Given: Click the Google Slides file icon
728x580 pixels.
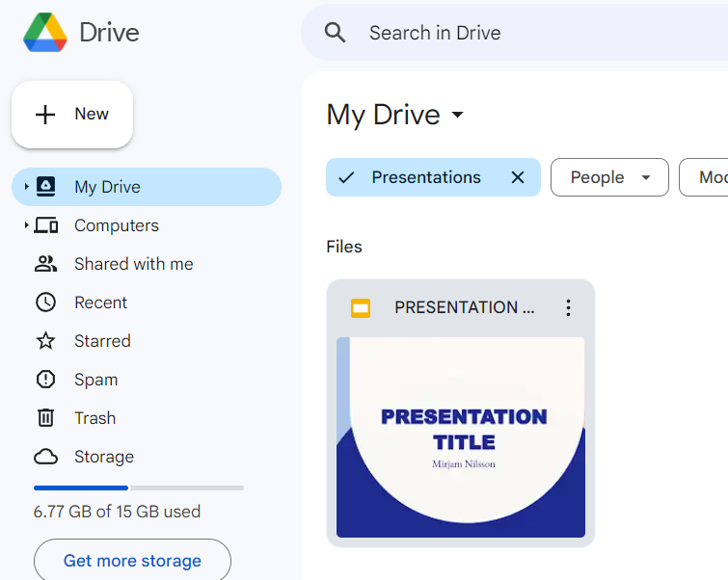Looking at the screenshot, I should tap(361, 308).
